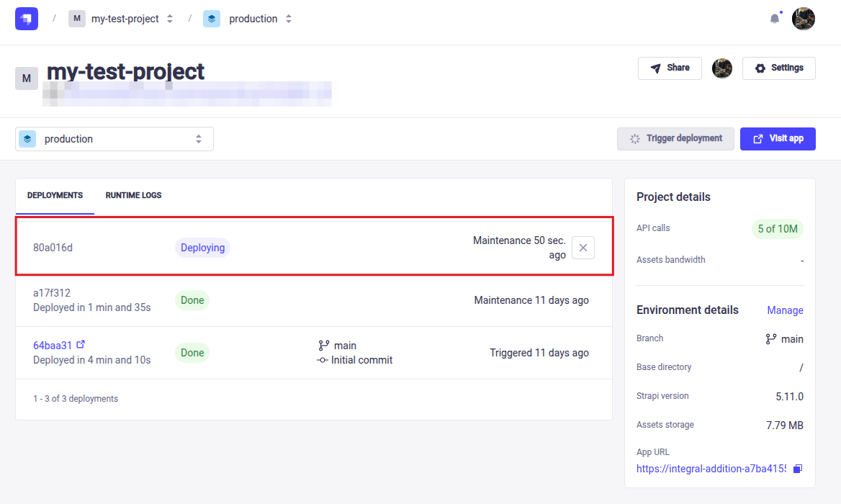841x504 pixels.
Task: Switch to the Runtime Logs tab
Action: click(x=133, y=195)
